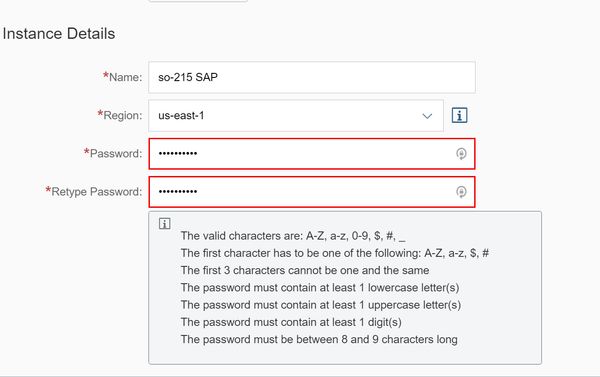Click 'first 3 characters cannot be same' rule
Image resolution: width=600 pixels, height=377 pixels.
click(305, 270)
